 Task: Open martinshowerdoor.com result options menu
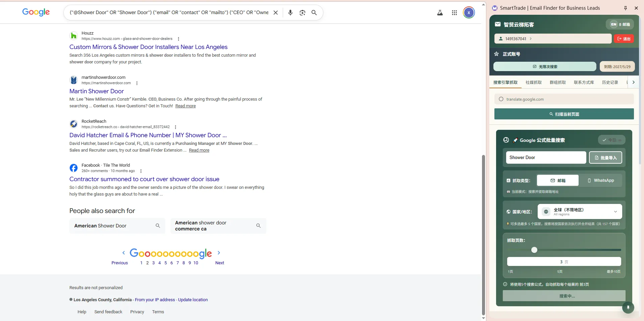pyautogui.click(x=137, y=83)
